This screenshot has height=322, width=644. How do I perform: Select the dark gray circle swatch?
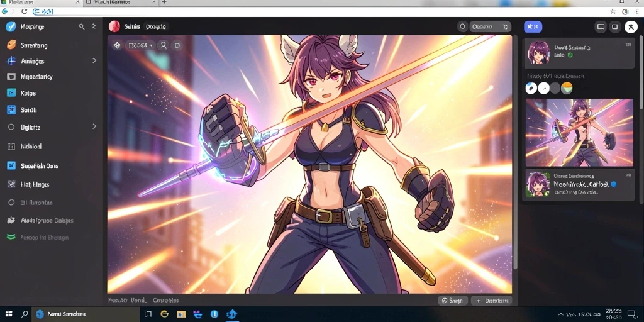(555, 88)
